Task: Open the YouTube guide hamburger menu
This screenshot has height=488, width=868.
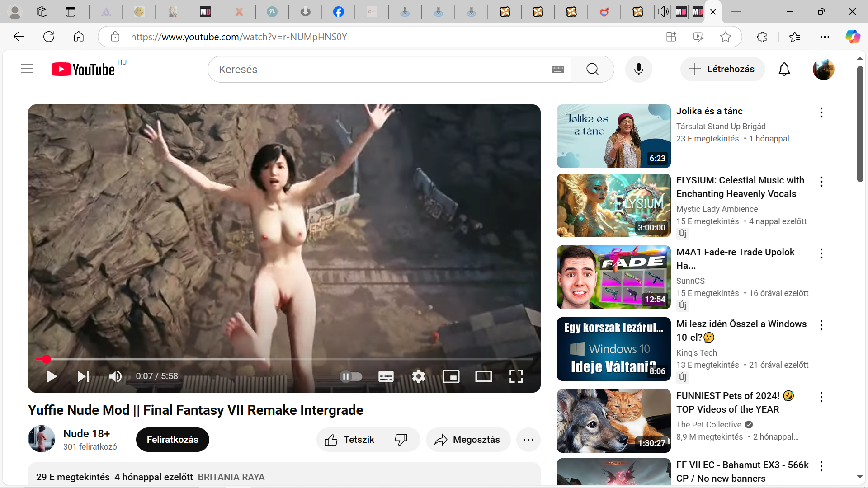Action: pyautogui.click(x=27, y=69)
